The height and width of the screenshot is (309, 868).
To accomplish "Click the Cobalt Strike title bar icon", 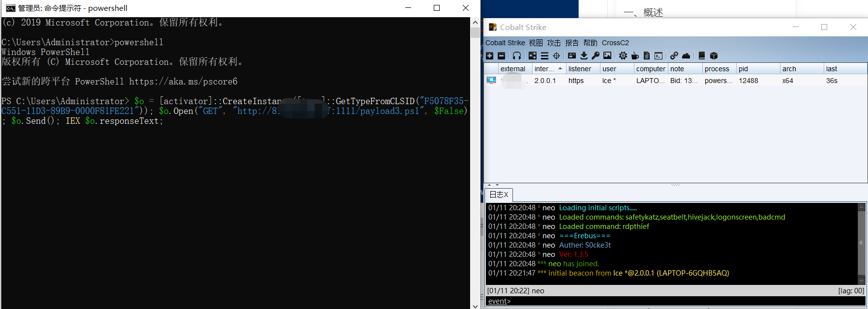I will (492, 27).
